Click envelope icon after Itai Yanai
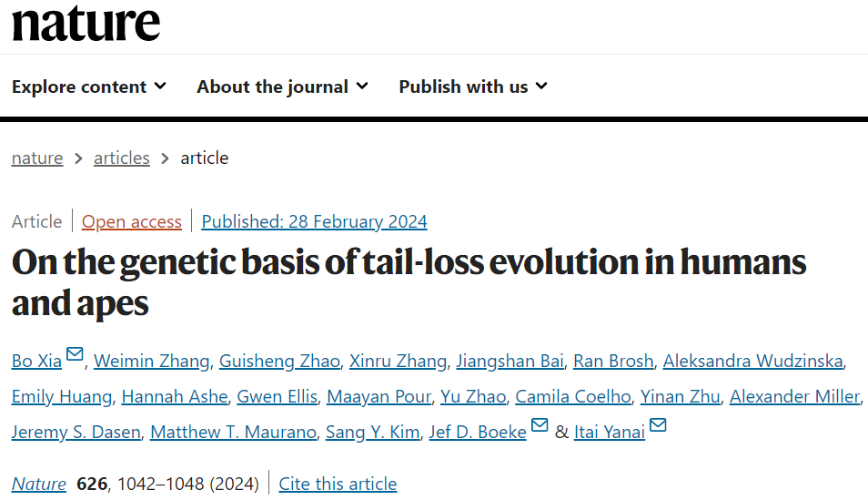Image resolution: width=868 pixels, height=500 pixels. (658, 425)
